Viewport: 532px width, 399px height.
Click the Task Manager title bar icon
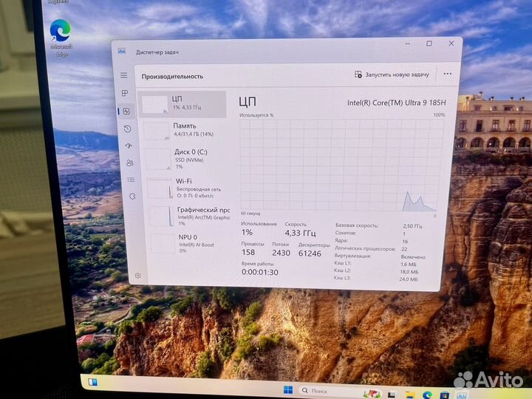pos(122,51)
